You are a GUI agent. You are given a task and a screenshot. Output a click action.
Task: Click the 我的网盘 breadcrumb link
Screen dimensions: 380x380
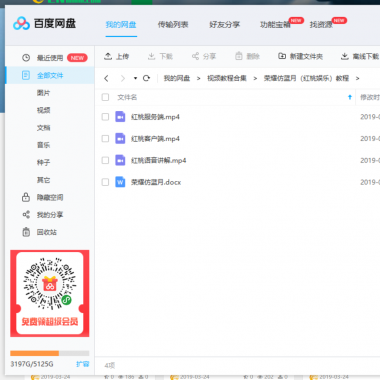coord(177,78)
